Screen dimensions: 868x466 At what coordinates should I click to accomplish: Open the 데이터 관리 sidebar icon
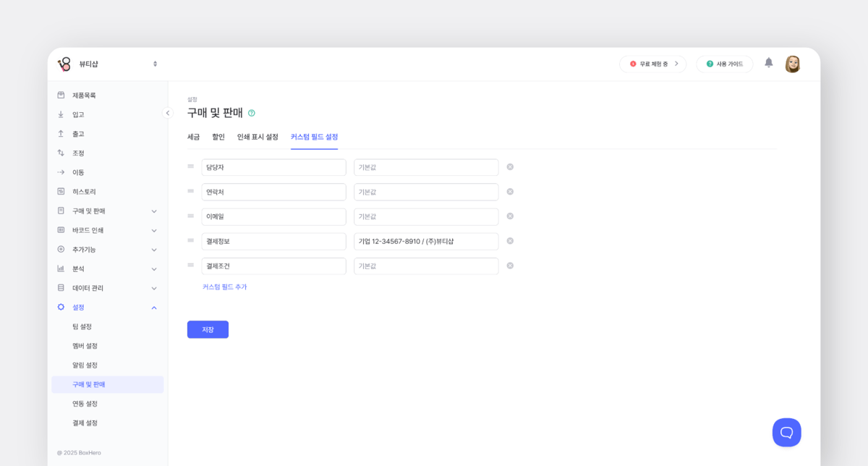click(x=61, y=288)
